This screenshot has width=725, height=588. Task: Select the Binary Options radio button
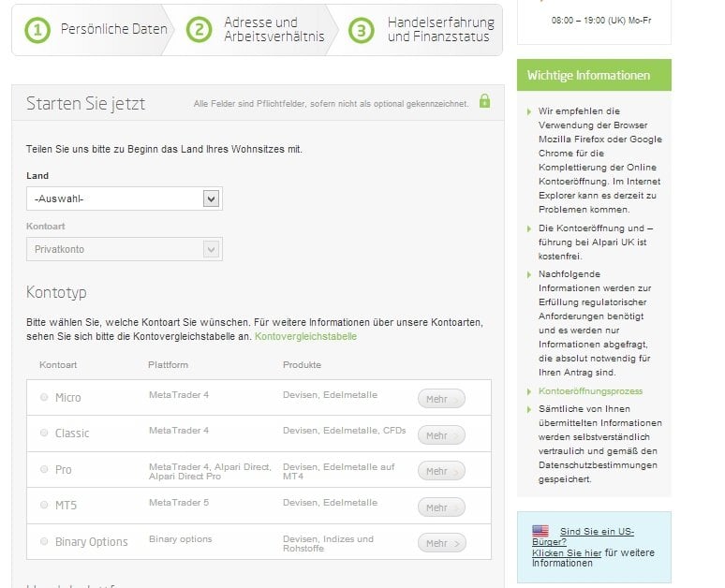tap(44, 541)
